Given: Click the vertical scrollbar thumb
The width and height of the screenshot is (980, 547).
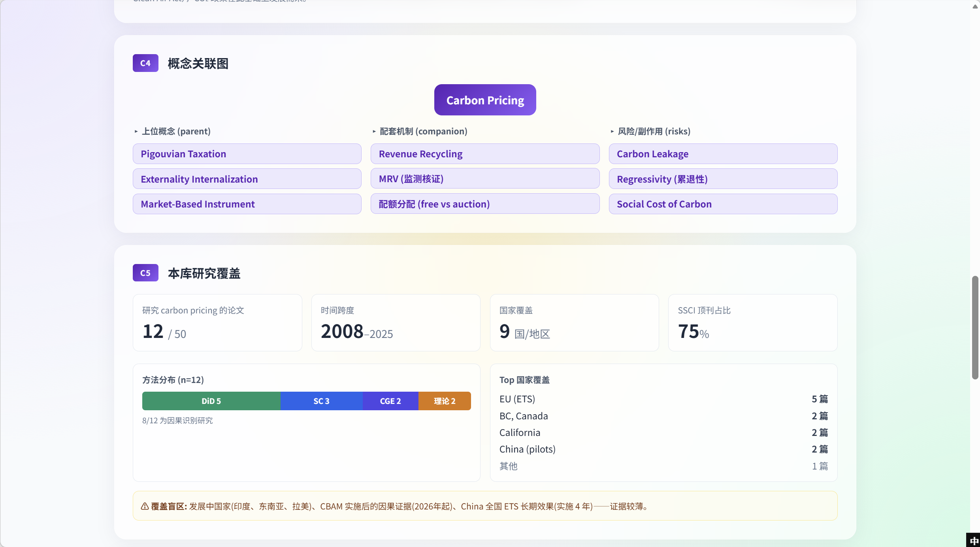Looking at the screenshot, I should click(975, 328).
